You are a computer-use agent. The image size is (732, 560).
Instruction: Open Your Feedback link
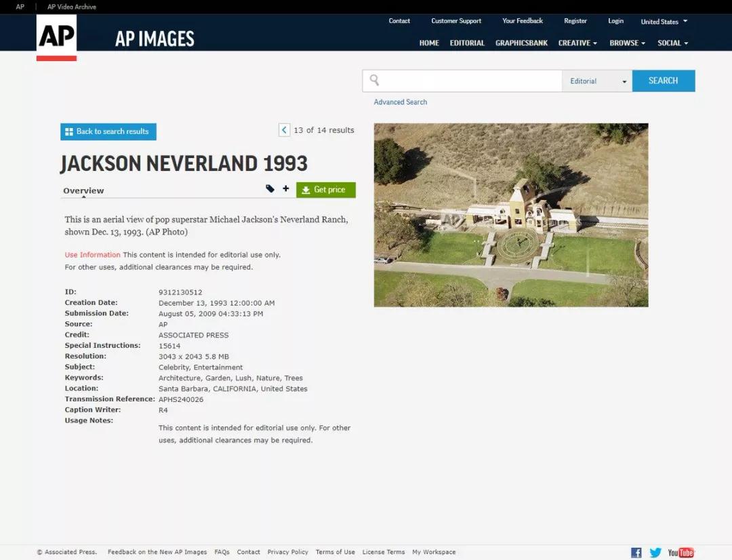(523, 21)
